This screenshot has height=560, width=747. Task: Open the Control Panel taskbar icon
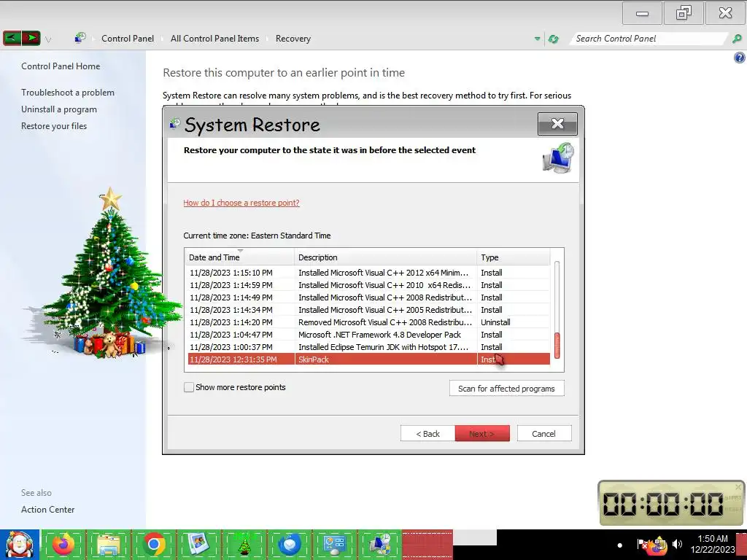334,544
